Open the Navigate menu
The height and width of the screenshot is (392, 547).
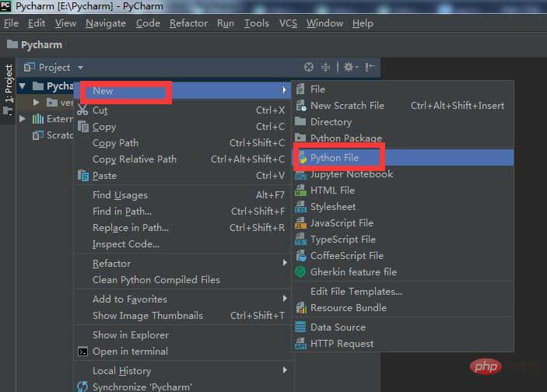tap(106, 23)
